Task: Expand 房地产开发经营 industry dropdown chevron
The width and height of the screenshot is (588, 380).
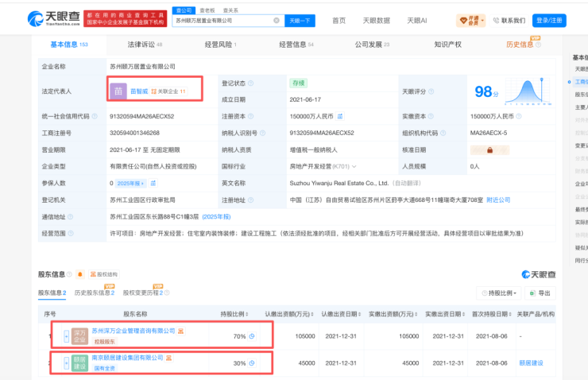Action: coord(354,166)
